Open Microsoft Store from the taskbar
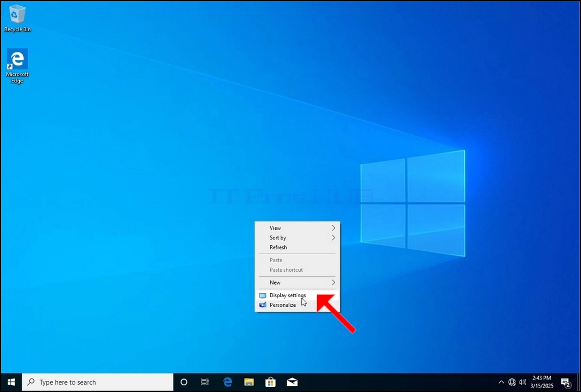The height and width of the screenshot is (392, 581). [271, 382]
